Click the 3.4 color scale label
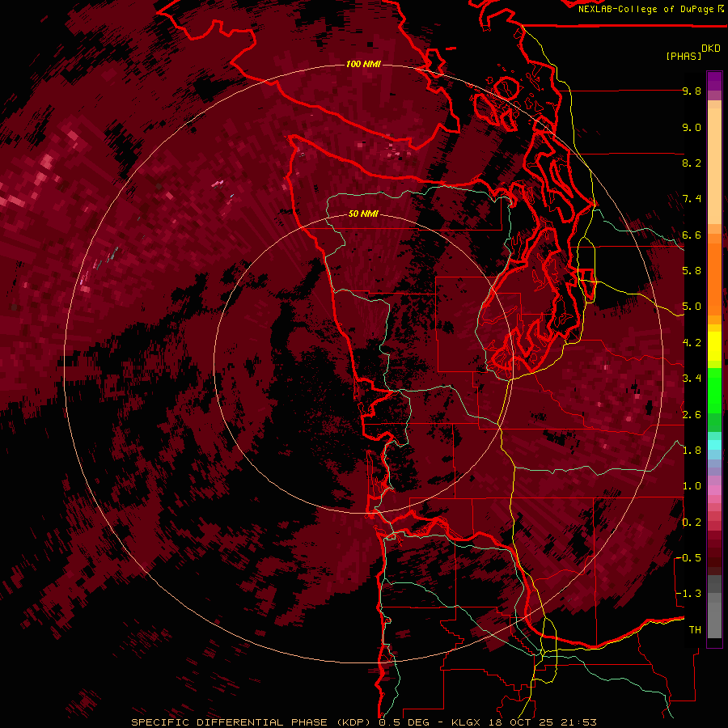The width and height of the screenshot is (728, 728). click(692, 379)
